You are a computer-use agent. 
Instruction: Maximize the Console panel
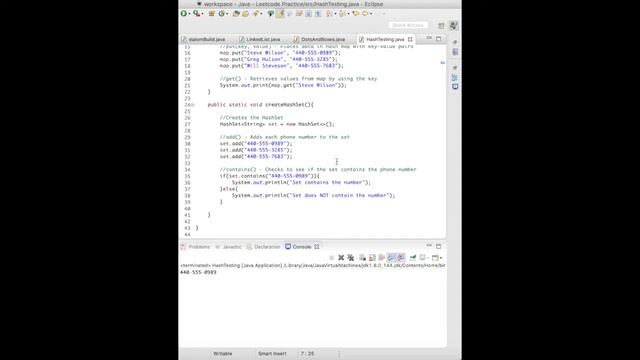point(438,246)
